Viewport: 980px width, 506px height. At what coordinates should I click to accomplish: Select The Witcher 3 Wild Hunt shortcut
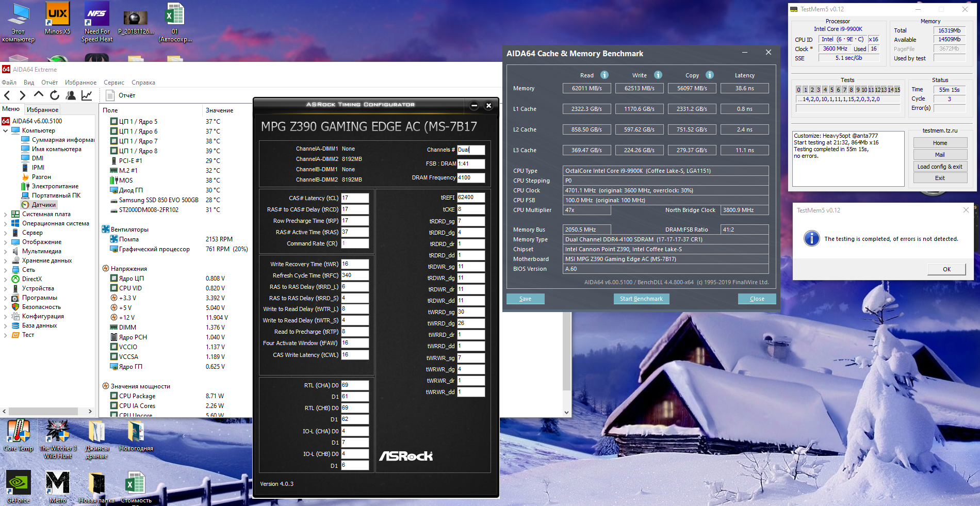[58, 439]
